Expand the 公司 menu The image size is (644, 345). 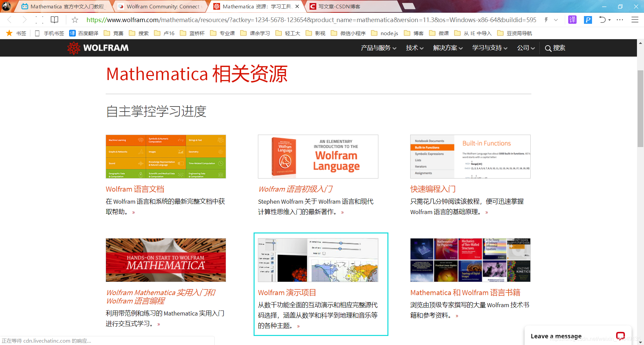(526, 48)
